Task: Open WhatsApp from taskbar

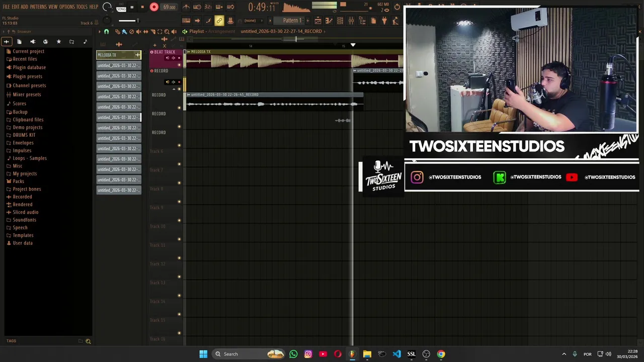Action: pyautogui.click(x=293, y=354)
